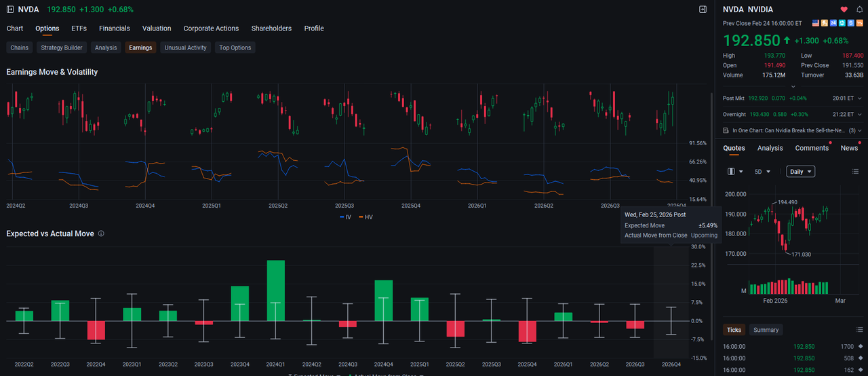This screenshot has height=376, width=868.
Task: Toggle the right panel layout icon
Action: tap(703, 10)
